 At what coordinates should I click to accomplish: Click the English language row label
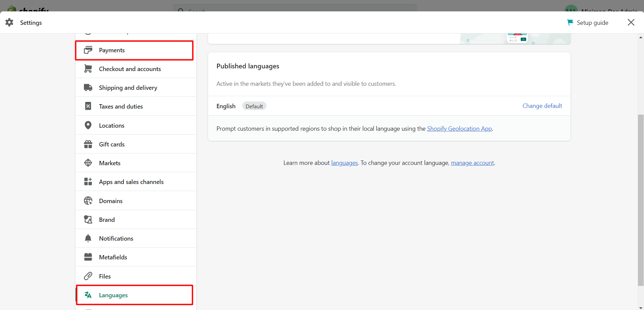tap(226, 106)
